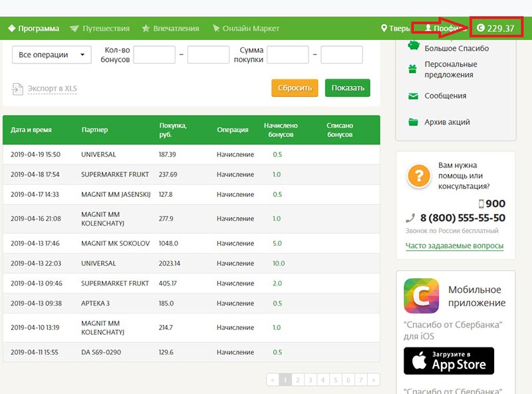Click the colorful Спасибо mobile app icon
532x394 pixels.
421,295
